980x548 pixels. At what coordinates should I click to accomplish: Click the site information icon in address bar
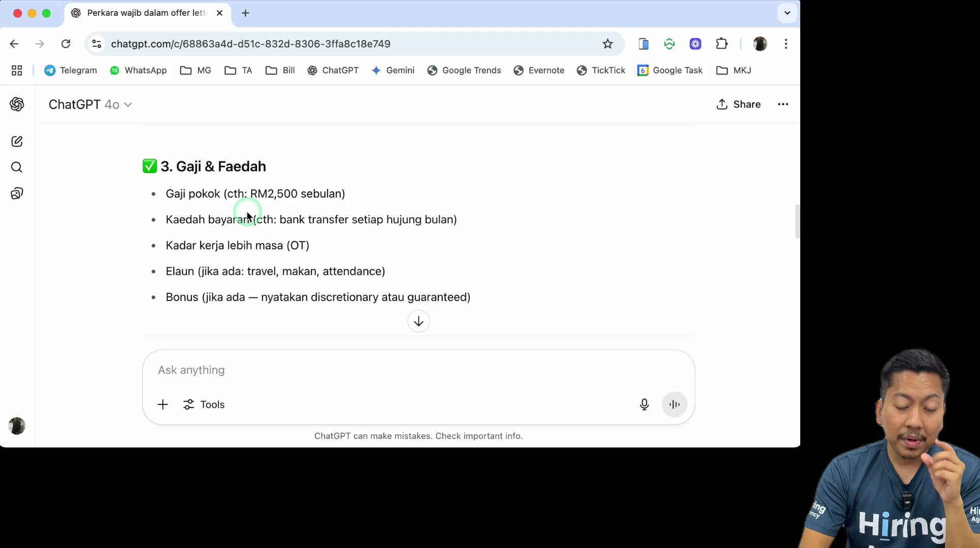pos(96,44)
